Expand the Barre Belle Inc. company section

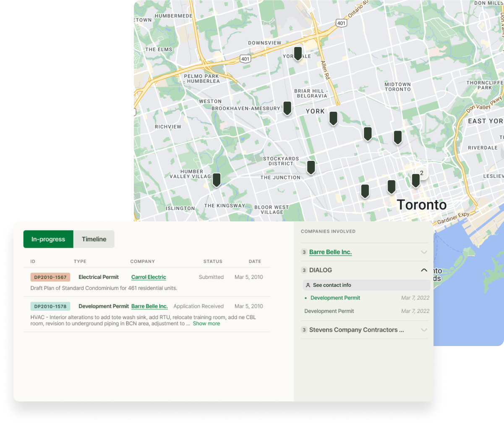pos(424,252)
